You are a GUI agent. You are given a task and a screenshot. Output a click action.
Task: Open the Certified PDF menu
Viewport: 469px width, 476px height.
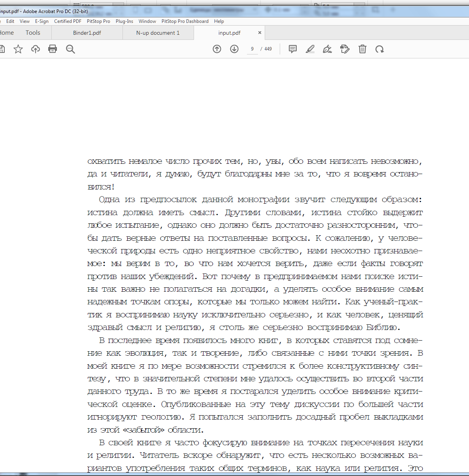click(x=68, y=21)
